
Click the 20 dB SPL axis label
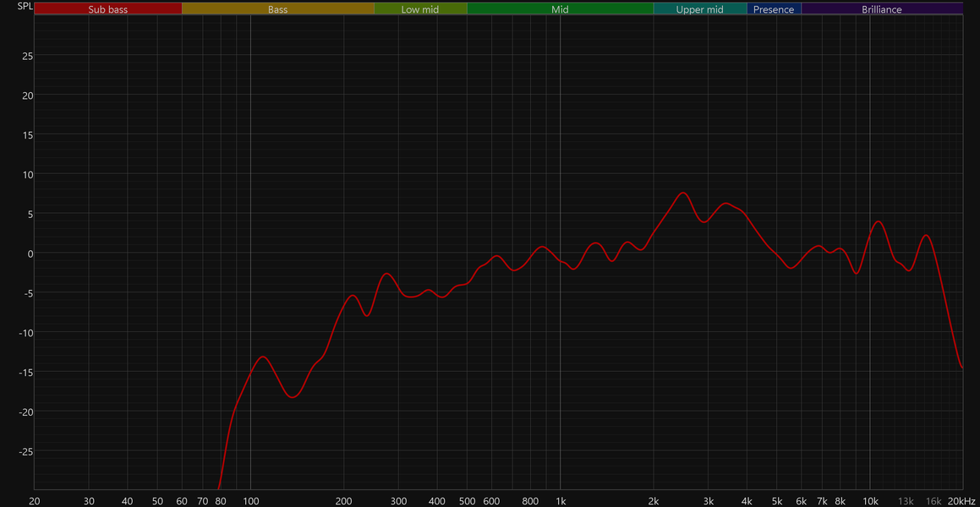tap(28, 95)
